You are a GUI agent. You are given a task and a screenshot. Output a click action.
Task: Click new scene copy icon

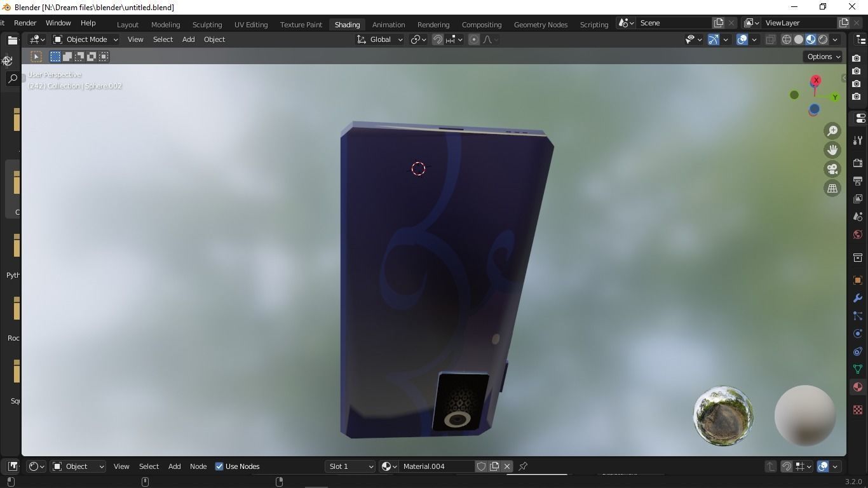719,23
